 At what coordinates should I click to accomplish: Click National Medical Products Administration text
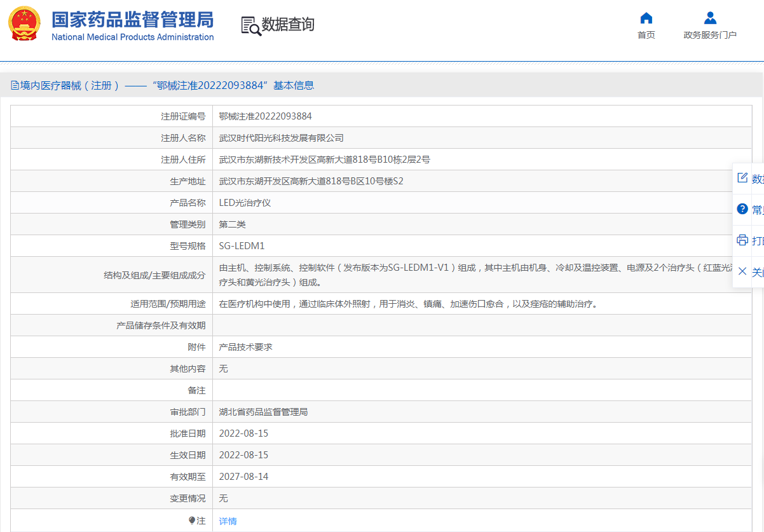[x=132, y=37]
